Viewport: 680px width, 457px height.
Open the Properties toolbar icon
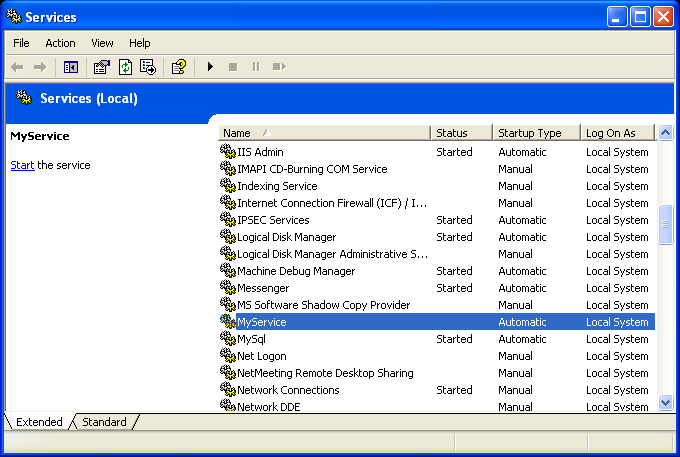tap(102, 67)
